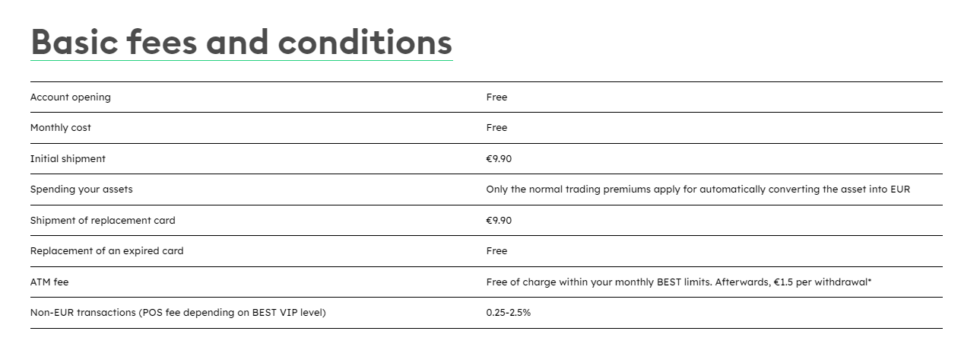Click the 'Free' value beside Monthly cost
Viewport: 980px width, 344px height.
coord(496,128)
